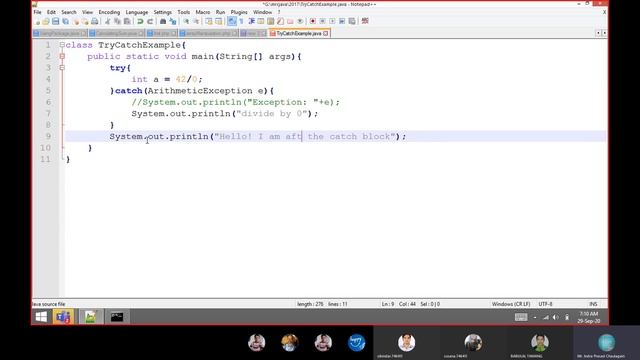Toggle Synchronize Horizontal Scrolling icon
This screenshot has width=640, height=360.
218,21
